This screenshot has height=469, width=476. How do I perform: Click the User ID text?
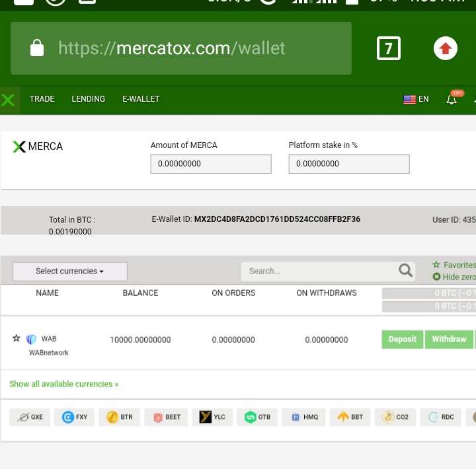point(454,219)
